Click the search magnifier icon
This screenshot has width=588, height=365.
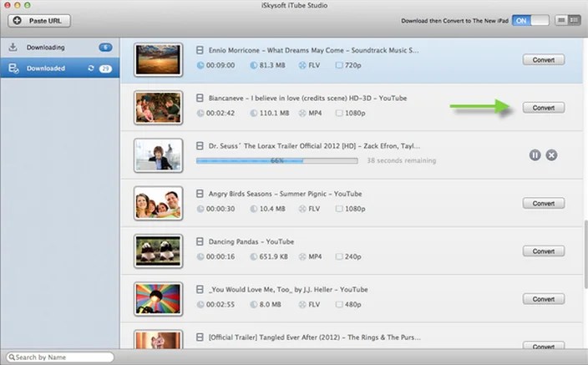point(12,357)
